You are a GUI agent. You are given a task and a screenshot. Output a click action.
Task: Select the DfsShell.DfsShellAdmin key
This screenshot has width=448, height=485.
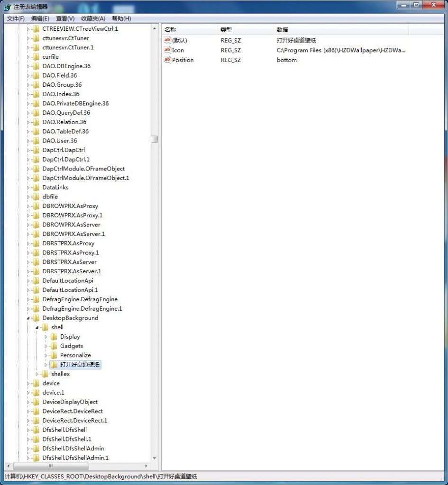[73, 448]
